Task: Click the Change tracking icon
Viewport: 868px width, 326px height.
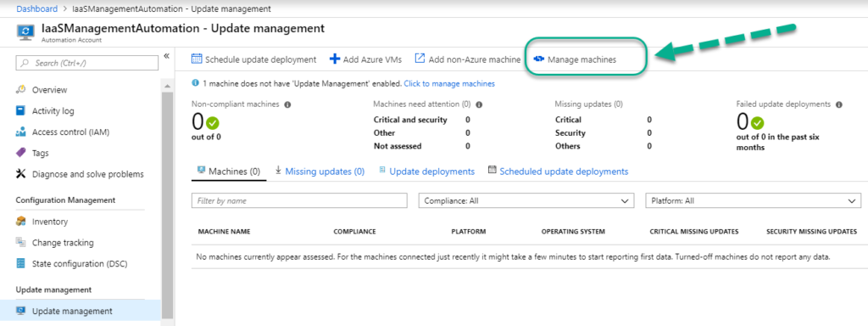Action: point(21,243)
